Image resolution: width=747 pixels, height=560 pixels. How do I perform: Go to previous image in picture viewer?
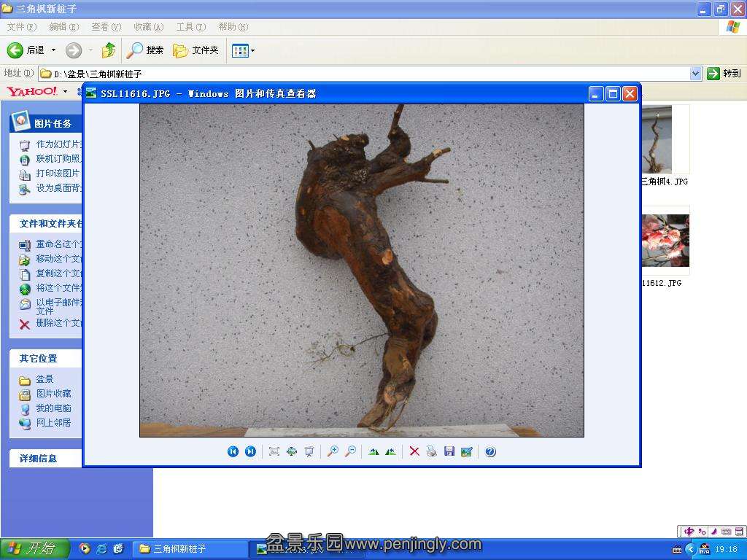pyautogui.click(x=233, y=451)
